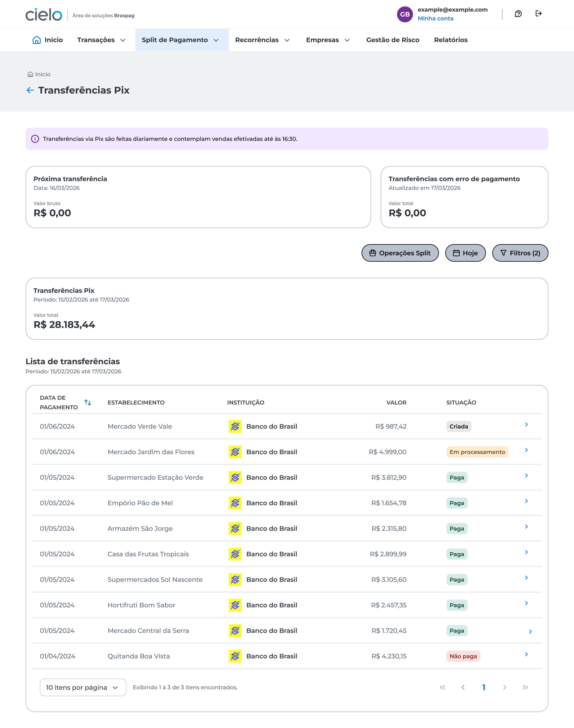Click the Operações Split button
Image resolution: width=574 pixels, height=728 pixels.
[x=400, y=253]
